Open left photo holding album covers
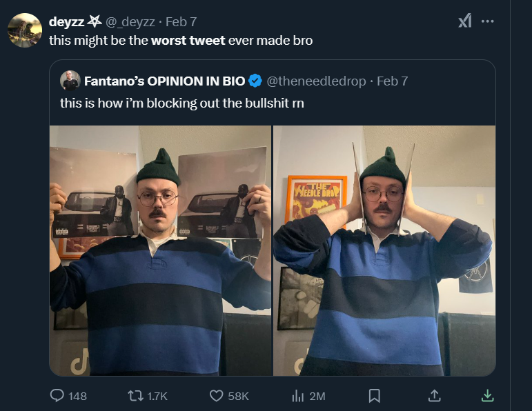 click(160, 250)
